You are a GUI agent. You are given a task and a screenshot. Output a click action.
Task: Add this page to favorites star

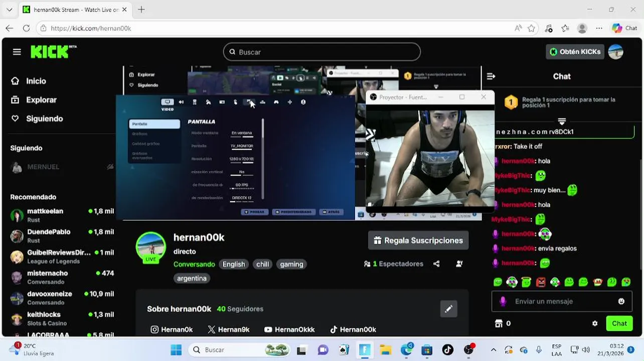532,28
